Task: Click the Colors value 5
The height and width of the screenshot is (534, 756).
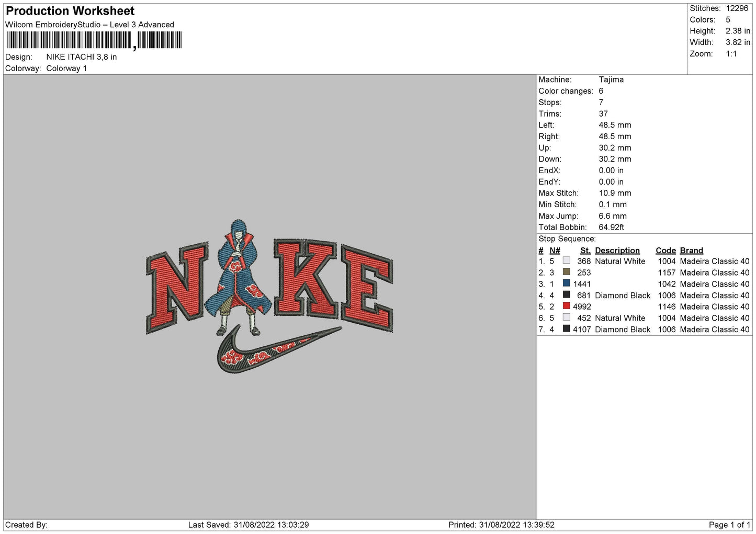Action: (728, 20)
